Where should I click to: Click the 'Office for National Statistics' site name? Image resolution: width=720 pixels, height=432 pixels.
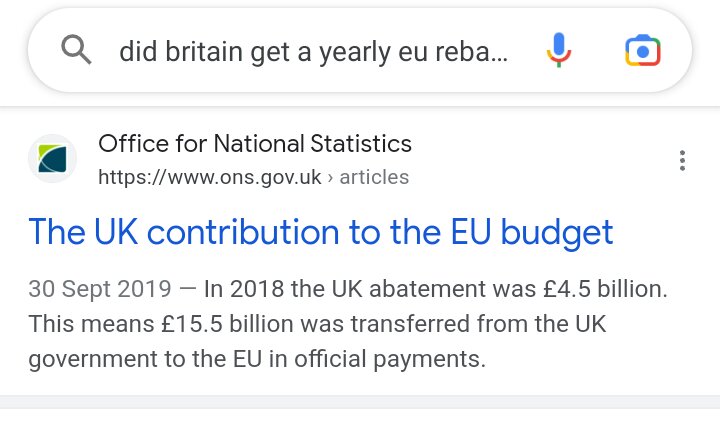coord(255,144)
